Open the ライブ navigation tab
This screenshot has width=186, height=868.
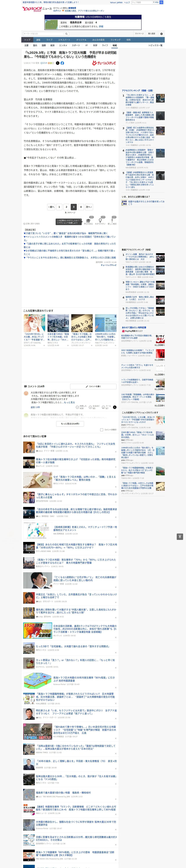(x=49, y=40)
